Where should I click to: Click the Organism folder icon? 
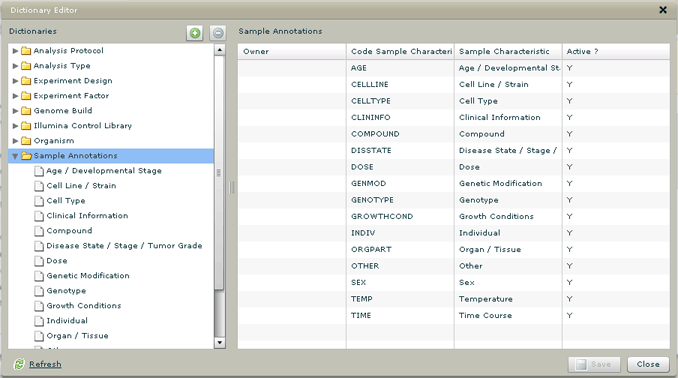pos(26,141)
